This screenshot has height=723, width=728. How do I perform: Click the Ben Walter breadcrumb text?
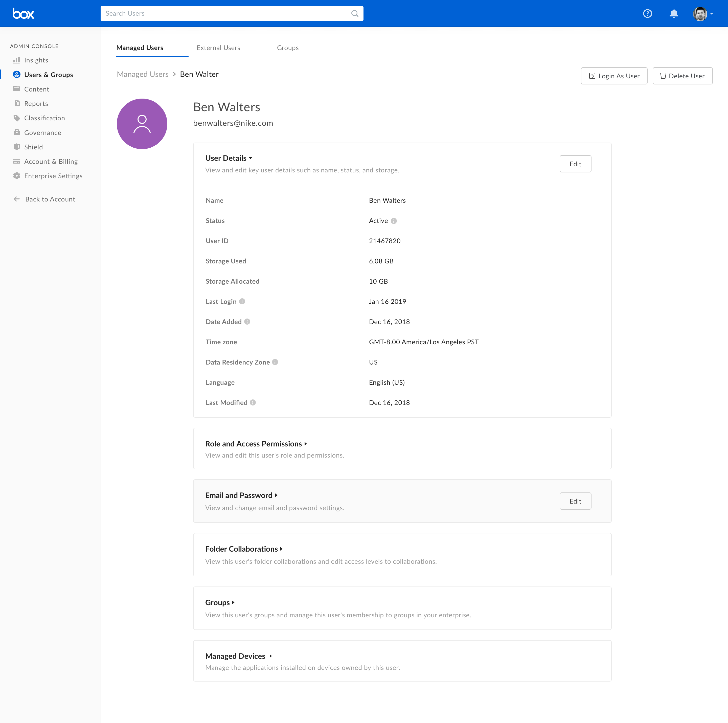199,74
